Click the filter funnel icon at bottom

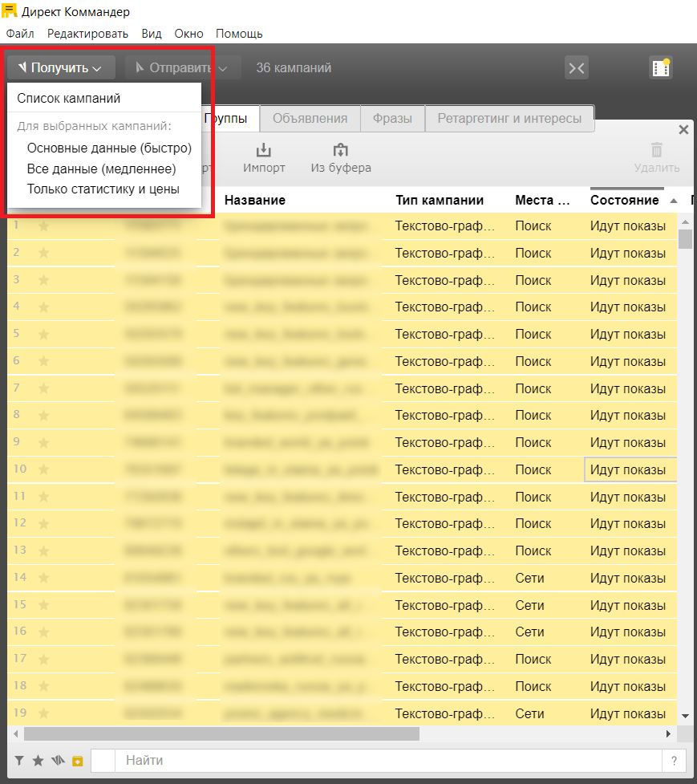19,761
